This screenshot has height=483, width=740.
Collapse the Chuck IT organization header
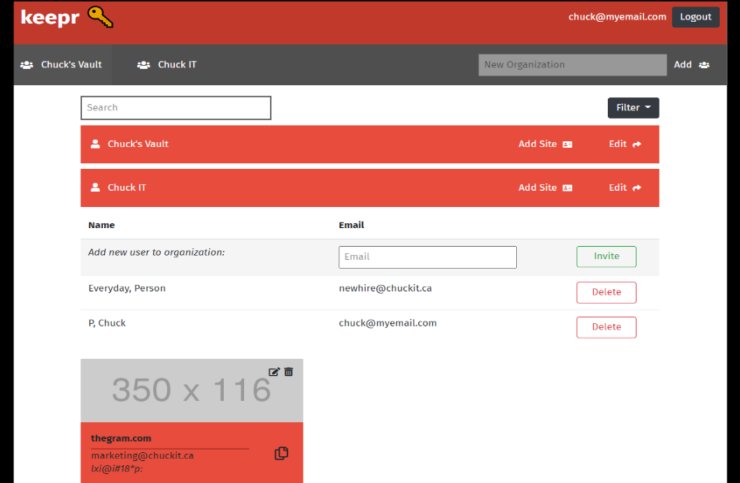[x=126, y=188]
